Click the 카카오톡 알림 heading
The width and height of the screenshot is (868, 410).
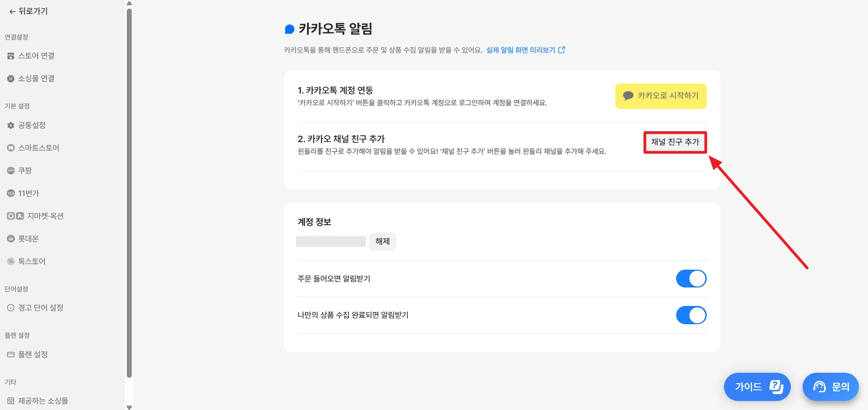(x=335, y=29)
